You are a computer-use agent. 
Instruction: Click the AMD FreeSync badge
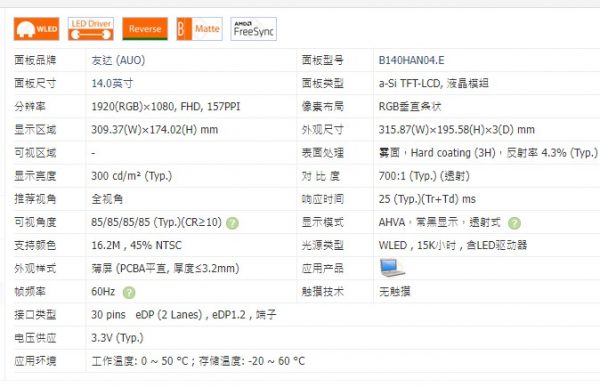(254, 29)
